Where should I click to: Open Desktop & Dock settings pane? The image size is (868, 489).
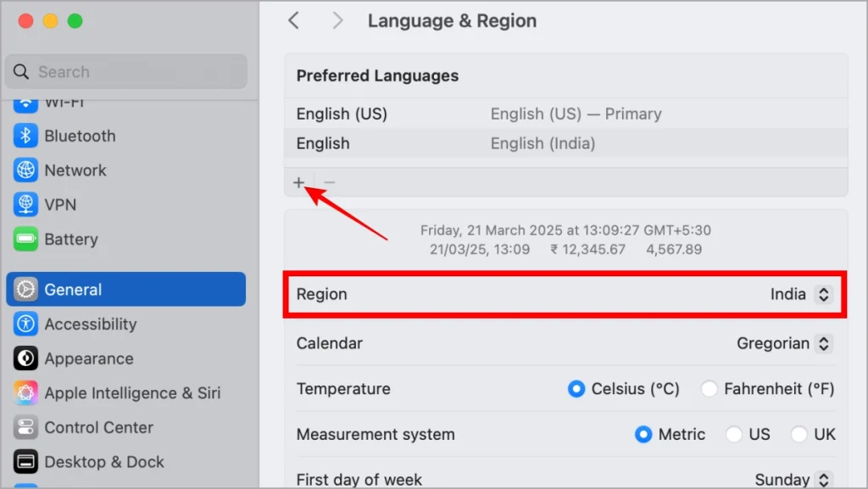coord(104,462)
